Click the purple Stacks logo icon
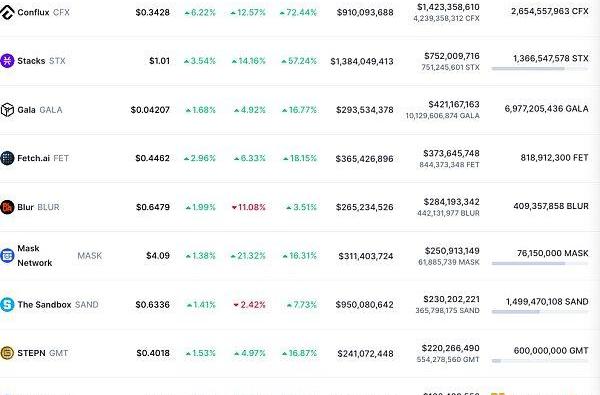This screenshot has height=395, width=600. pyautogui.click(x=7, y=60)
